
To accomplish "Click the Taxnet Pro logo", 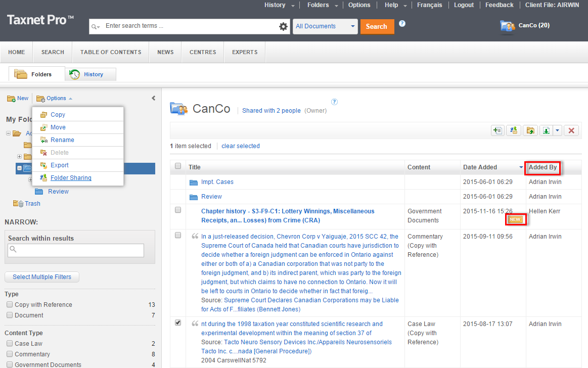I will point(40,20).
